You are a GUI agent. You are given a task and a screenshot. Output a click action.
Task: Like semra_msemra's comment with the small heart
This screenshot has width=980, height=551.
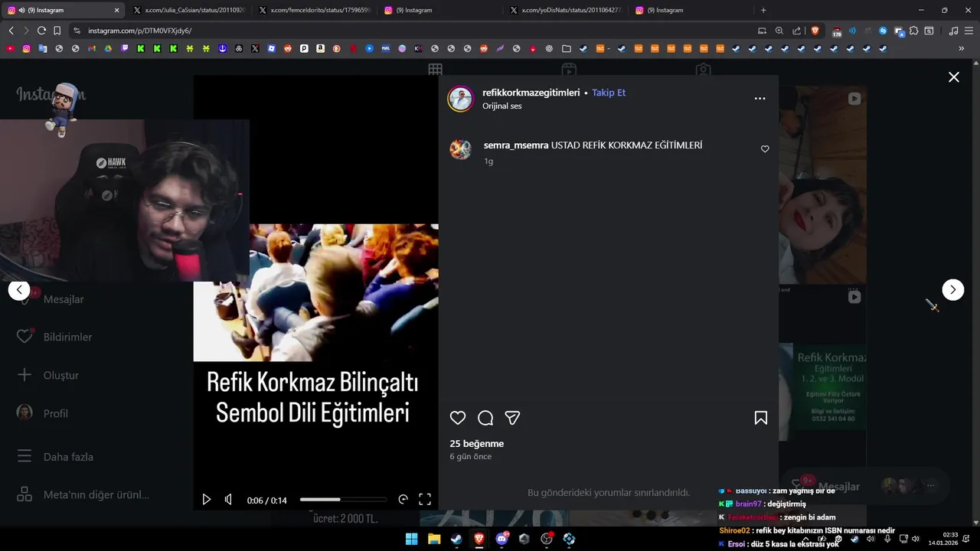pyautogui.click(x=765, y=149)
